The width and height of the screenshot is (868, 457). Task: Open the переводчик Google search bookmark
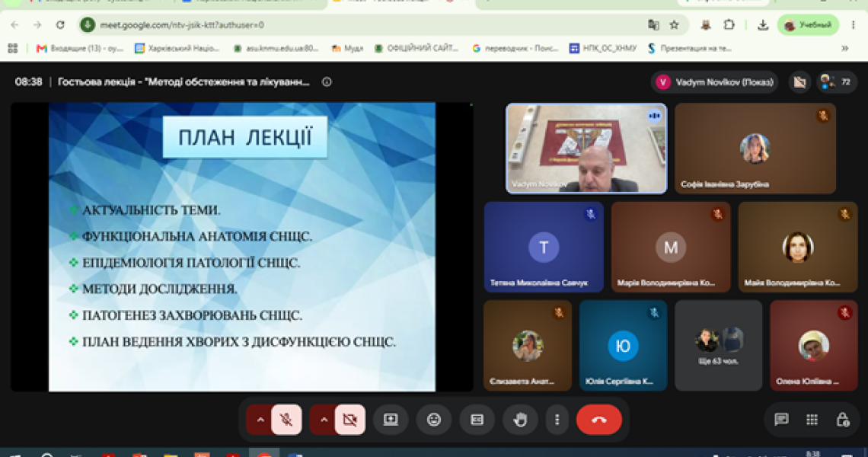(x=515, y=49)
